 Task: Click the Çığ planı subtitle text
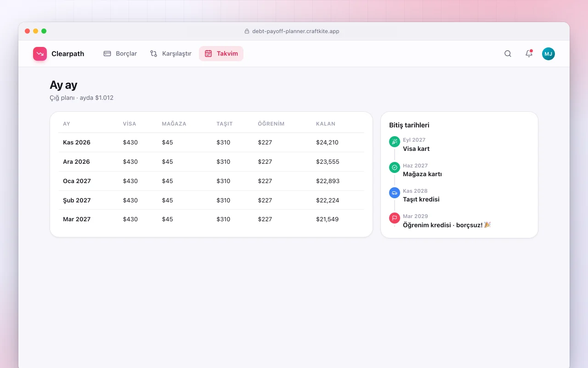tap(81, 98)
